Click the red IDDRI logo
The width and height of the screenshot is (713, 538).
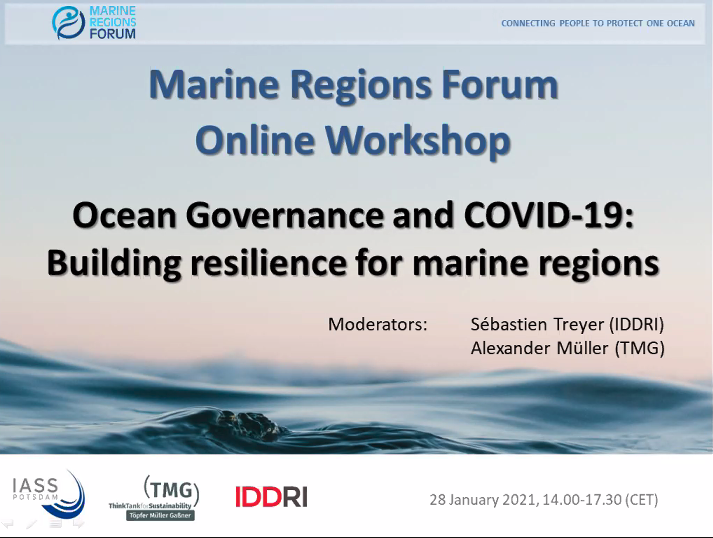tap(270, 496)
